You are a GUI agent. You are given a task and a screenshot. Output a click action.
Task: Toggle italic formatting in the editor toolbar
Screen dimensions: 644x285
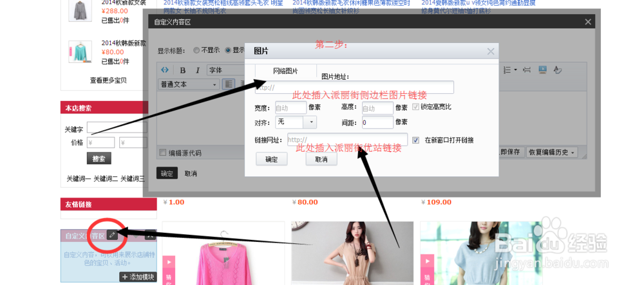tap(198, 70)
